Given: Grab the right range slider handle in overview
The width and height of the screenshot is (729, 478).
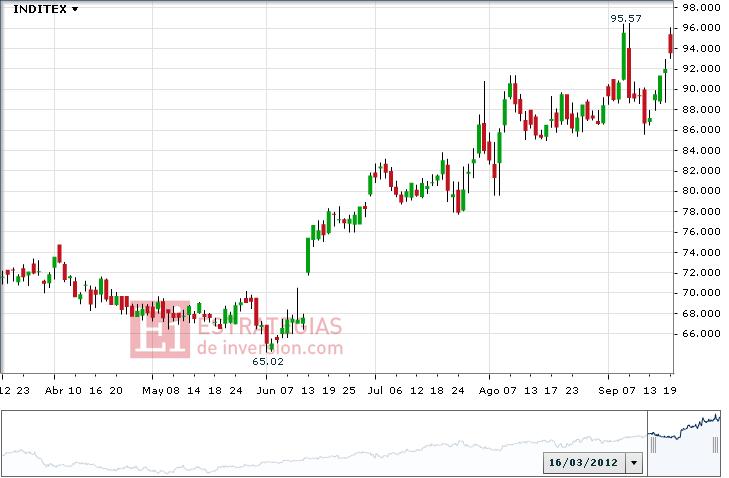Looking at the screenshot, I should pos(716,445).
